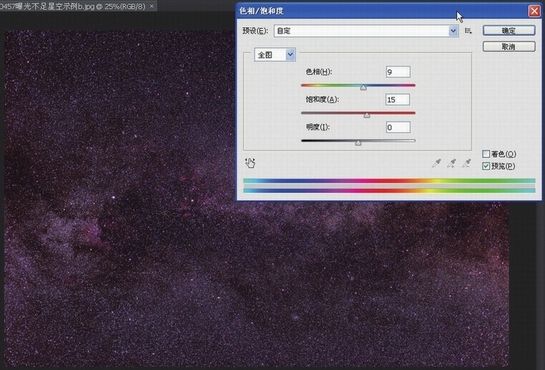This screenshot has width=545, height=370.
Task: Click the 明度(I) label
Action: (318, 127)
